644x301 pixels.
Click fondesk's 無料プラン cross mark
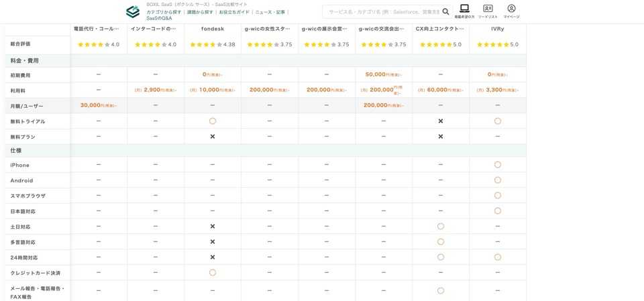coord(213,136)
